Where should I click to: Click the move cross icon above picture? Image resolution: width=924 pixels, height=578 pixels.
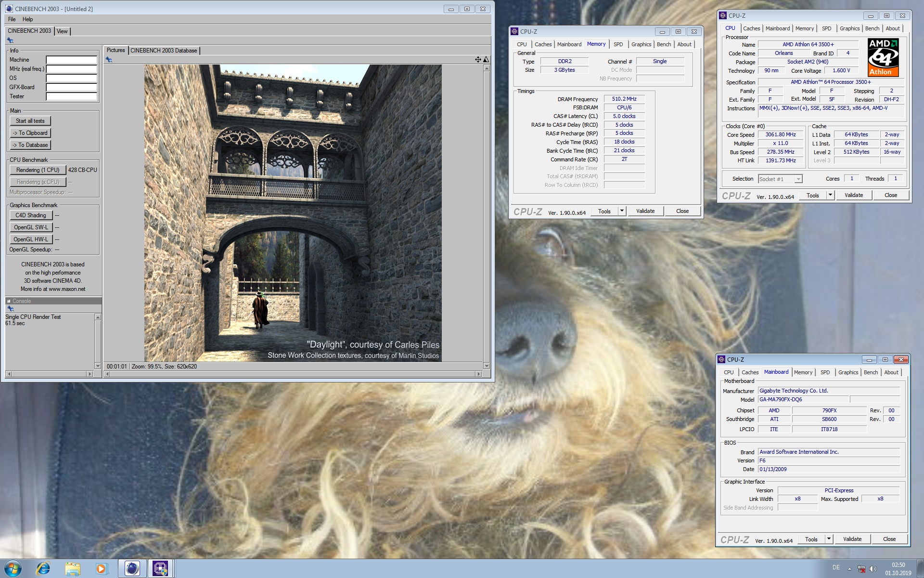coord(478,60)
